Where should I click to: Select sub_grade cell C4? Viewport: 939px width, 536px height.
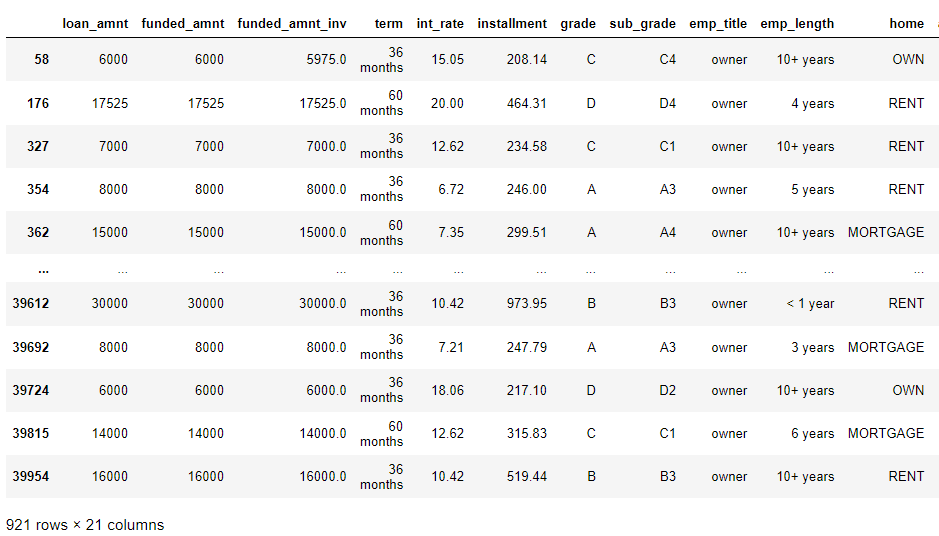click(x=668, y=59)
